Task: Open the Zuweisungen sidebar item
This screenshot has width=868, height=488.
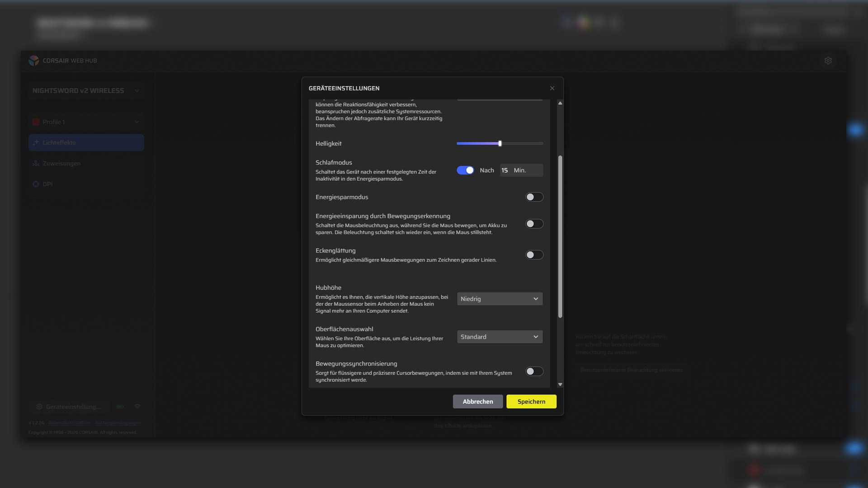Action: [x=86, y=164]
